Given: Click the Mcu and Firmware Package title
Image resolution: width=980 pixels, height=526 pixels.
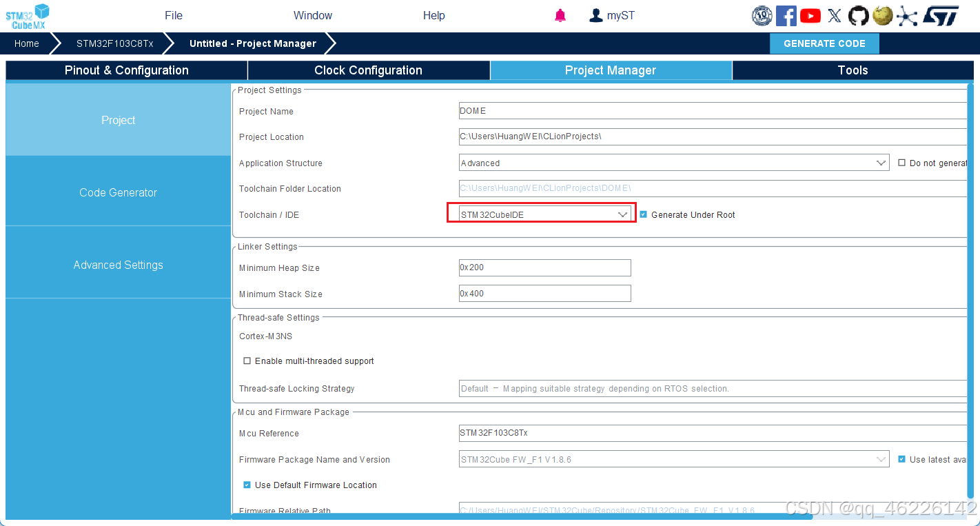Looking at the screenshot, I should (294, 412).
